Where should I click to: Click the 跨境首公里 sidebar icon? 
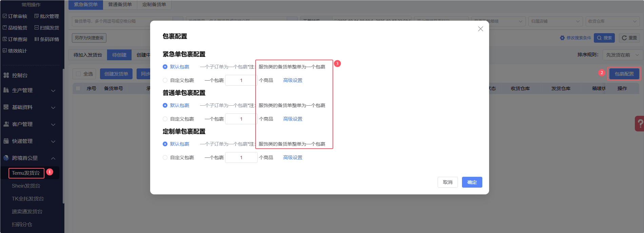tap(6, 158)
